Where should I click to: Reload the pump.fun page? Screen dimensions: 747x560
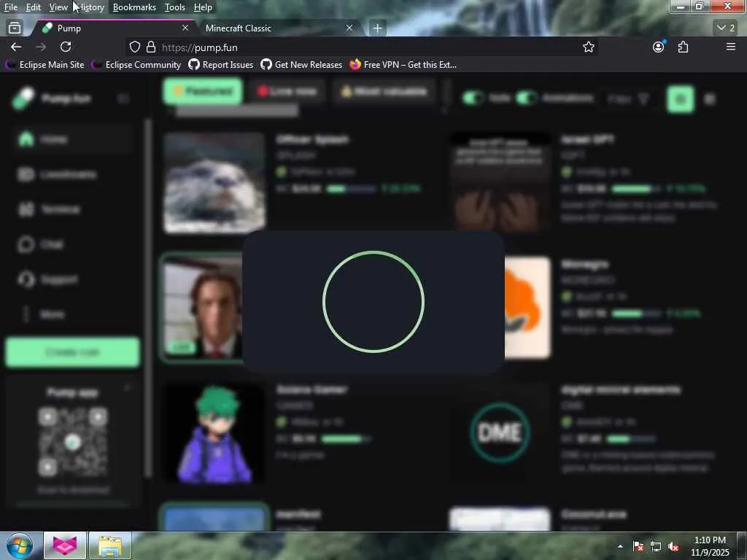[x=66, y=47]
